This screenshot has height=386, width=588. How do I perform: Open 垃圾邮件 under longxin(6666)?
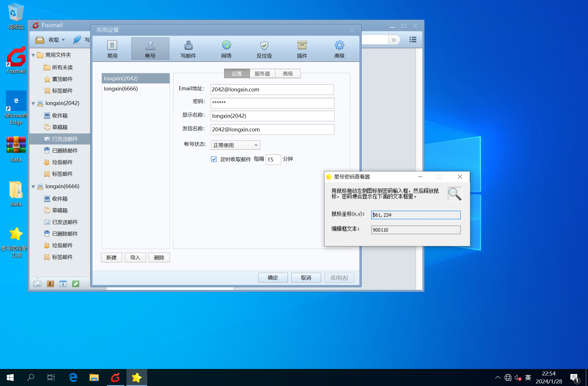(x=58, y=245)
